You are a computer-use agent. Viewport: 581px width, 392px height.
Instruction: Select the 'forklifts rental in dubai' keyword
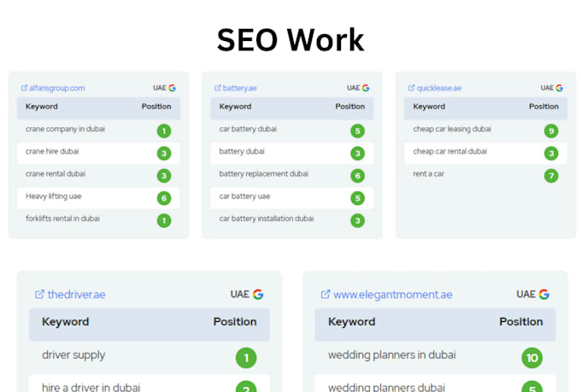tap(62, 219)
